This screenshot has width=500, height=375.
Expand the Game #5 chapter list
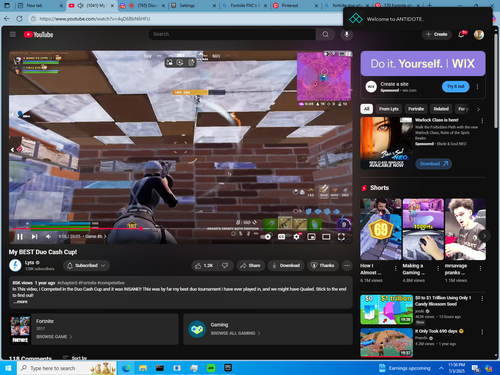click(x=96, y=236)
